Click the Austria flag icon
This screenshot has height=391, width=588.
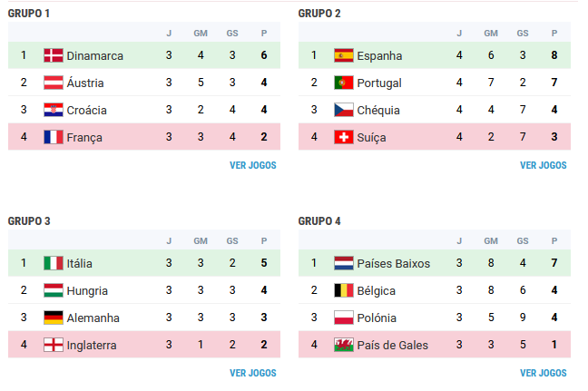54,83
